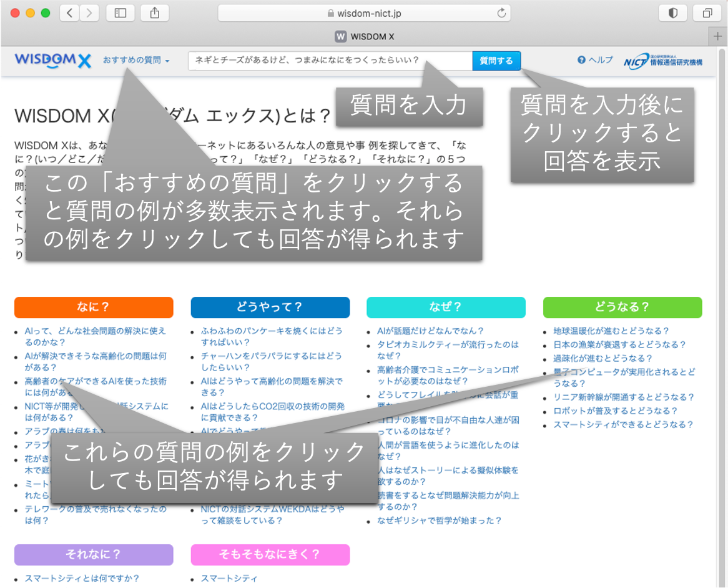Viewport: 728px width, 588px height.
Task: Open the privacy report shield icon
Action: tap(673, 13)
